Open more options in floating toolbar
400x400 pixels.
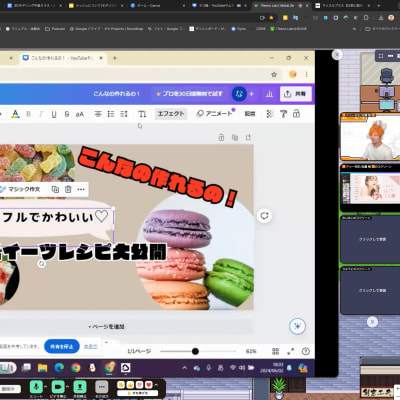tap(81, 189)
